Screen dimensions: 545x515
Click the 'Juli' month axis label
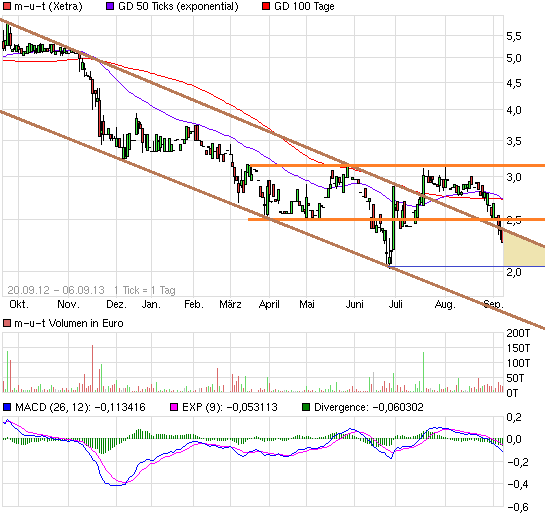pyautogui.click(x=396, y=304)
